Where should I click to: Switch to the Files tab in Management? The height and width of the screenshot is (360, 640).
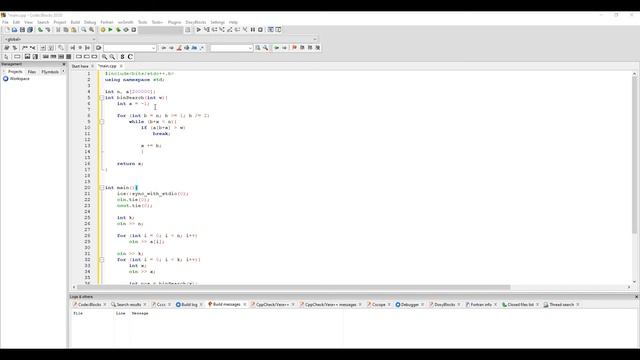click(31, 72)
